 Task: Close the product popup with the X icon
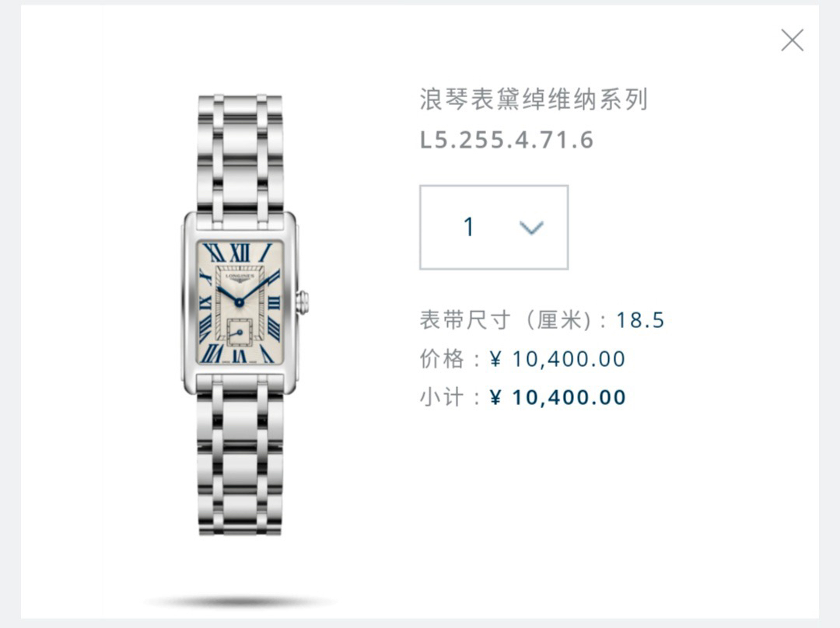[792, 40]
